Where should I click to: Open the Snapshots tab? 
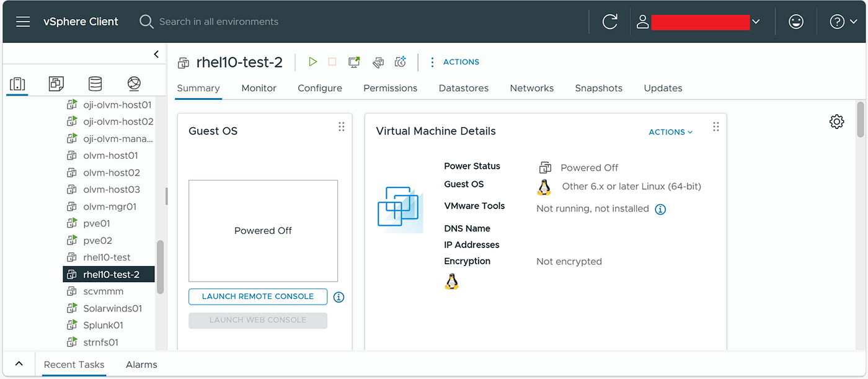599,88
